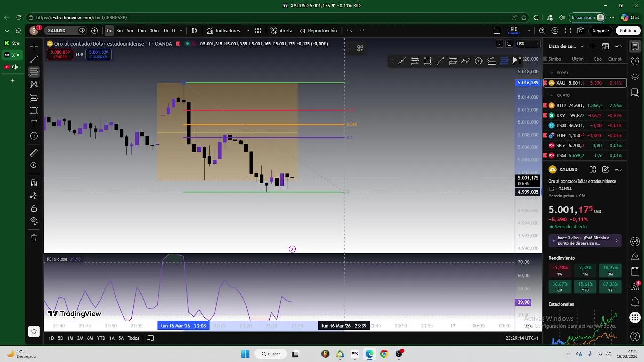Open the text annotation tool
The image size is (644, 362).
[x=34, y=123]
